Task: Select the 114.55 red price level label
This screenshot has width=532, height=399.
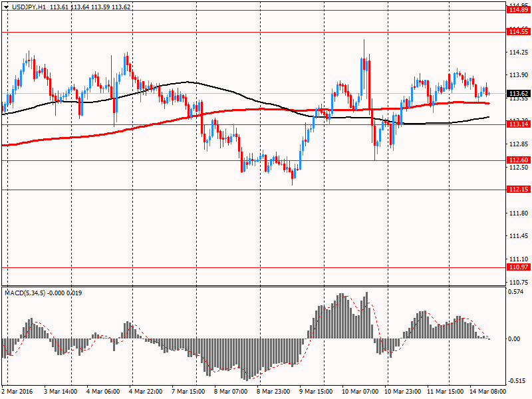Action: tap(519, 32)
